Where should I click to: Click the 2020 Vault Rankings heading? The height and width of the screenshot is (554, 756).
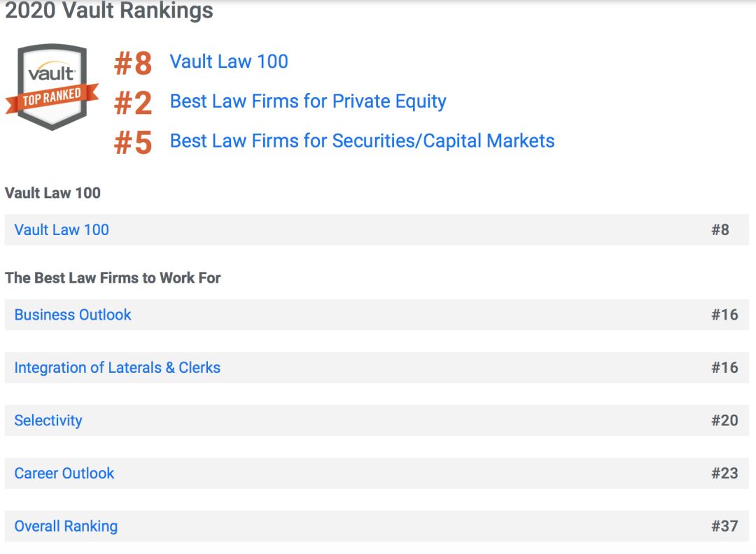[109, 10]
